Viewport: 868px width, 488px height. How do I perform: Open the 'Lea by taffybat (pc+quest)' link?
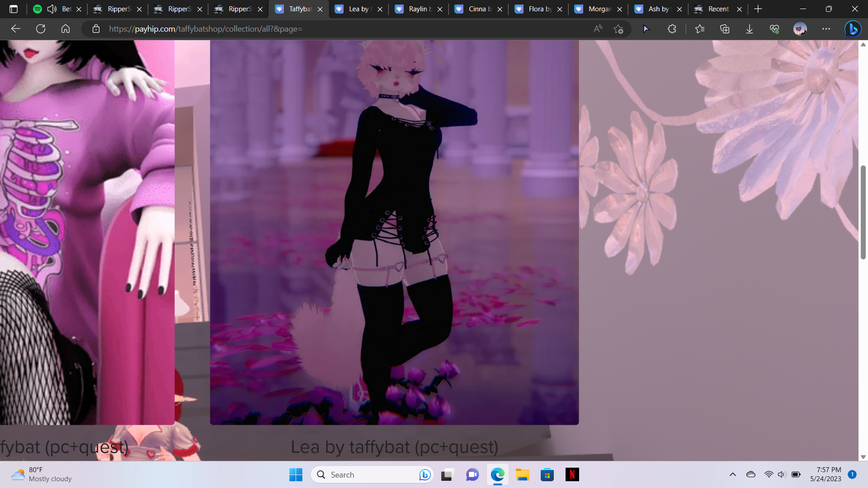[x=394, y=447]
